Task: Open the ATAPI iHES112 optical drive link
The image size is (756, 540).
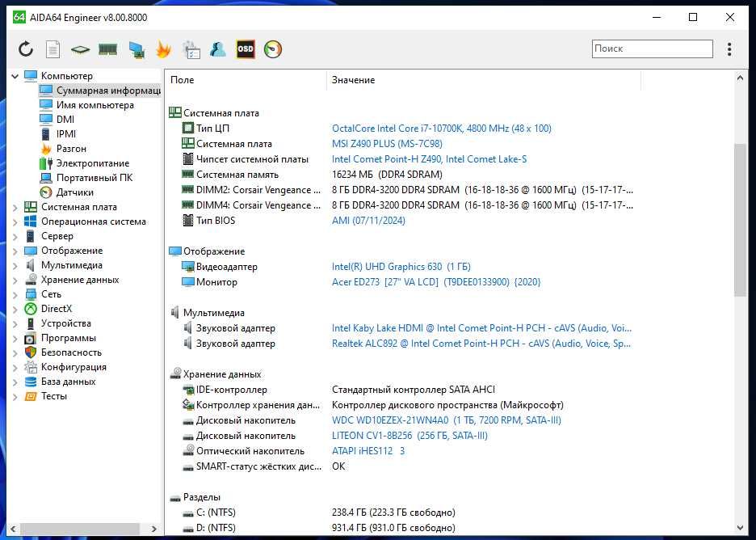Action: coord(368,451)
